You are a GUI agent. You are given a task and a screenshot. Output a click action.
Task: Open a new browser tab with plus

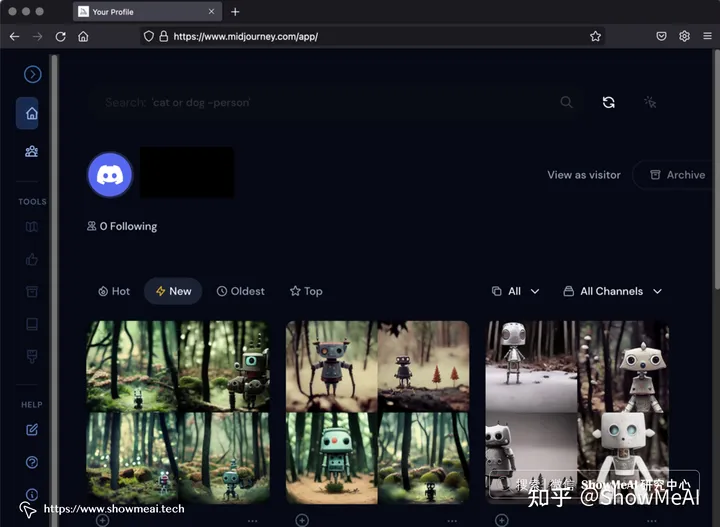coord(235,12)
